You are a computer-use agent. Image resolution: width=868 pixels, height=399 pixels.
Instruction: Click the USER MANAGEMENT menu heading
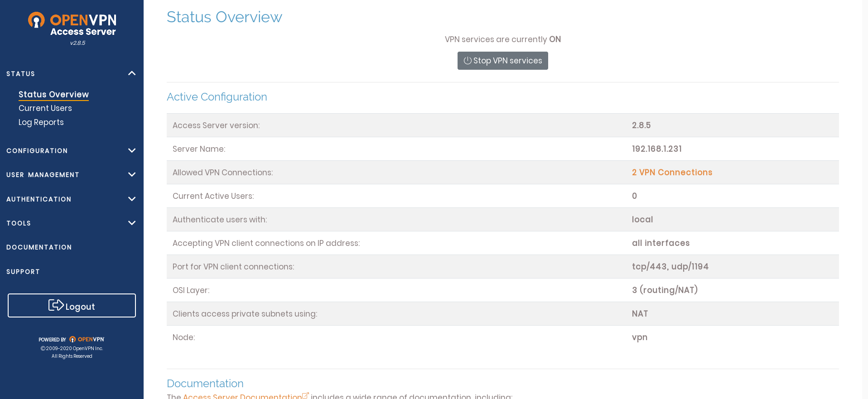[x=43, y=175]
